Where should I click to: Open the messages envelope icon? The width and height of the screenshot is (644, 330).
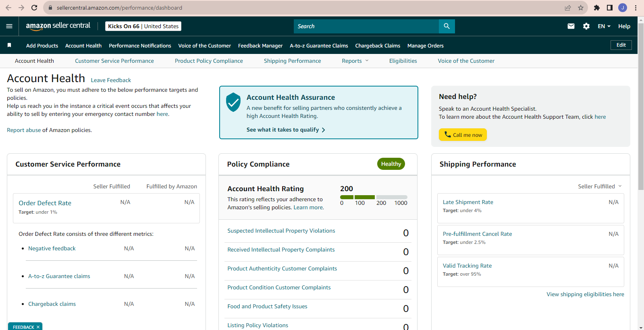click(x=571, y=26)
